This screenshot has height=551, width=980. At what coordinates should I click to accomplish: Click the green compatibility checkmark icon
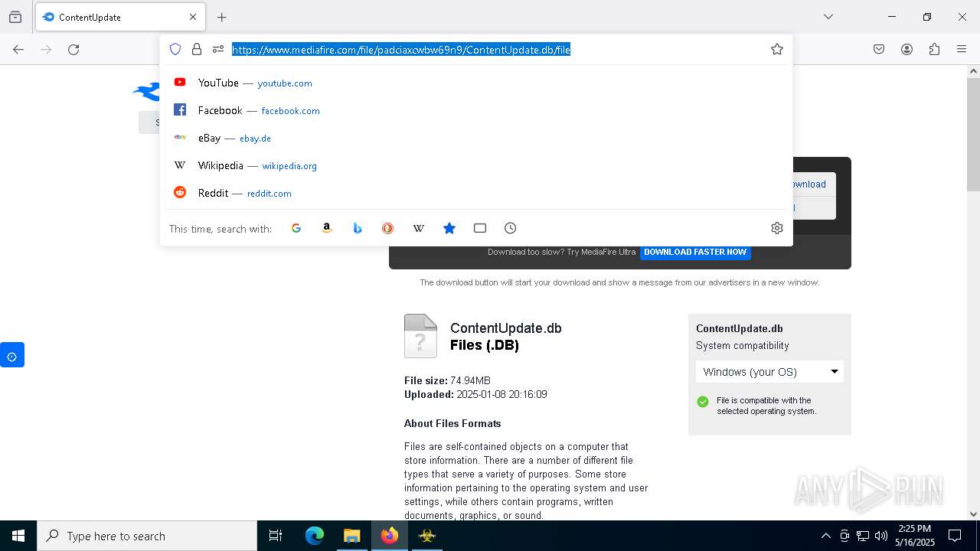point(703,402)
